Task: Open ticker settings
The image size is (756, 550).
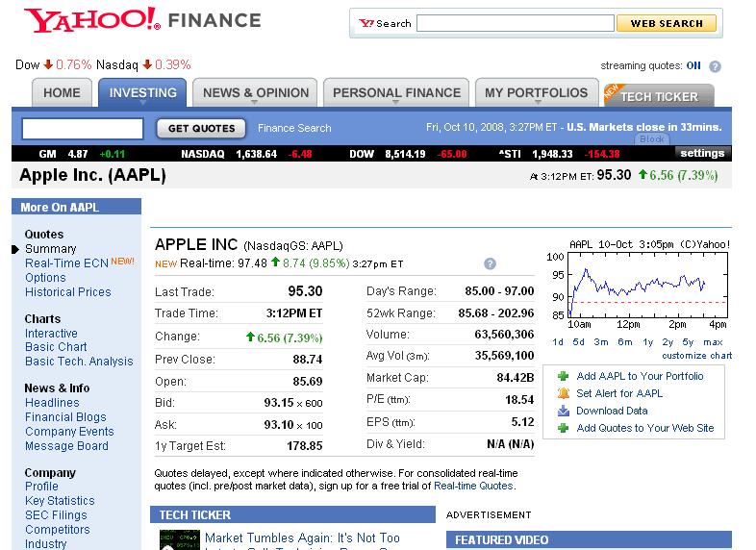Action: (702, 153)
